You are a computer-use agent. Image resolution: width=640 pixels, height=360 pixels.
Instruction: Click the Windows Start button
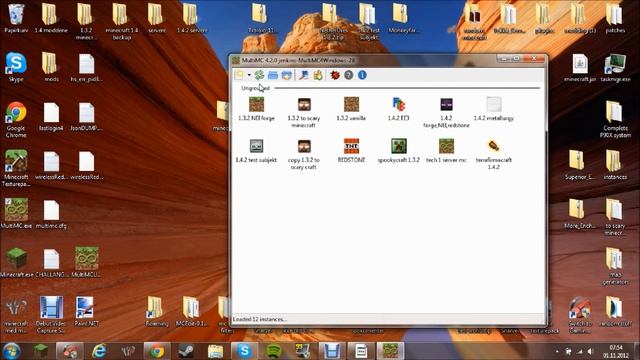click(11, 351)
